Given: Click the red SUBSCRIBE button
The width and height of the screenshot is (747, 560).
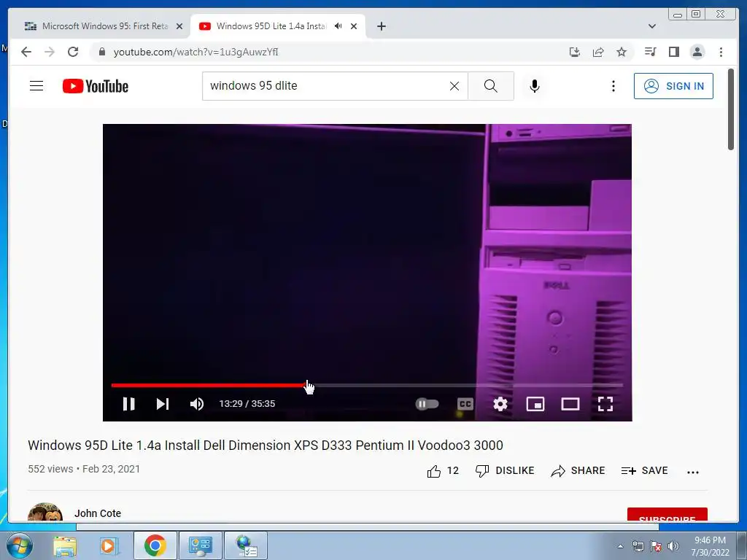Looking at the screenshot, I should 667,515.
